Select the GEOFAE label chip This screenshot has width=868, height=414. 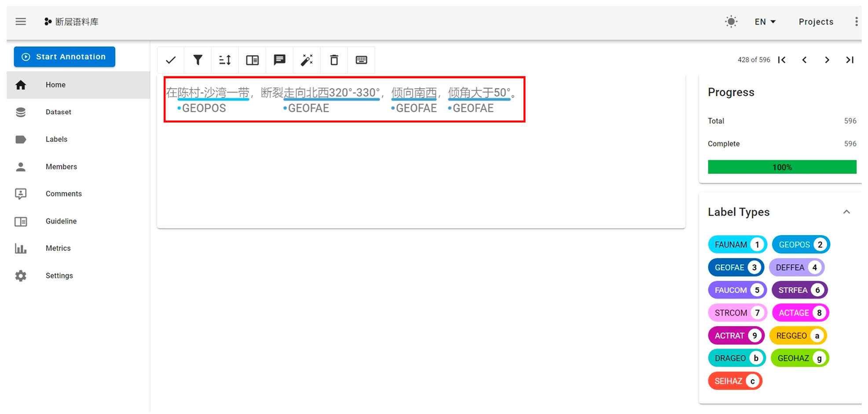point(736,268)
